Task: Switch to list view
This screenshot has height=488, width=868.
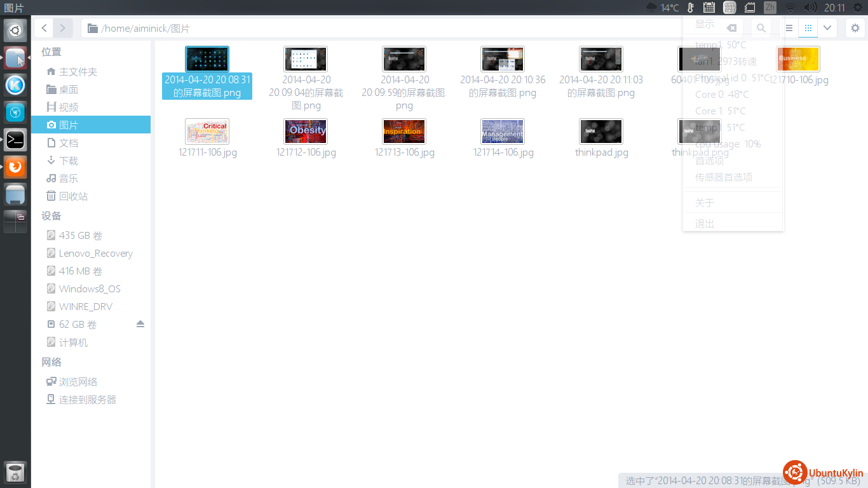Action: coord(789,28)
